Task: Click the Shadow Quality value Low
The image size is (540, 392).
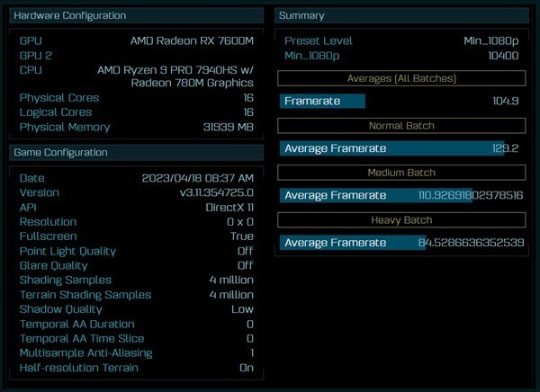Action: [242, 309]
